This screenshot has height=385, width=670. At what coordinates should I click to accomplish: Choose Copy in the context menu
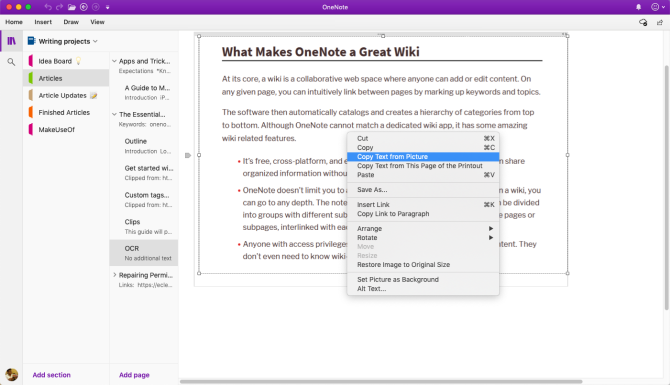tap(423, 147)
